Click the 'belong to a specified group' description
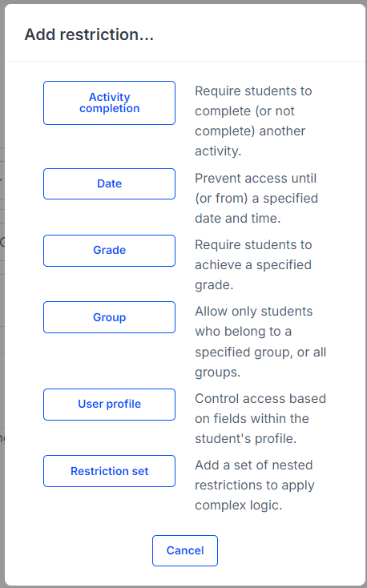The width and height of the screenshot is (367, 588). click(x=260, y=341)
